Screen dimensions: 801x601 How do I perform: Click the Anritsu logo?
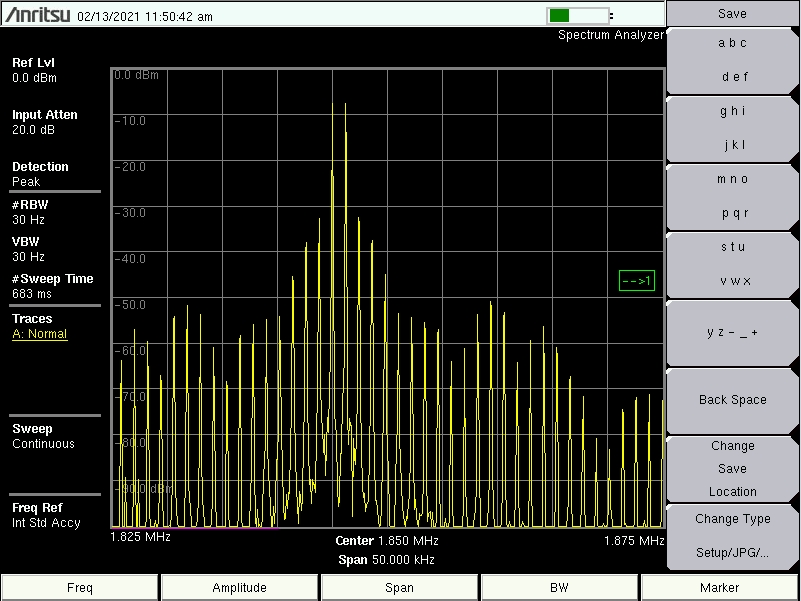click(x=37, y=15)
